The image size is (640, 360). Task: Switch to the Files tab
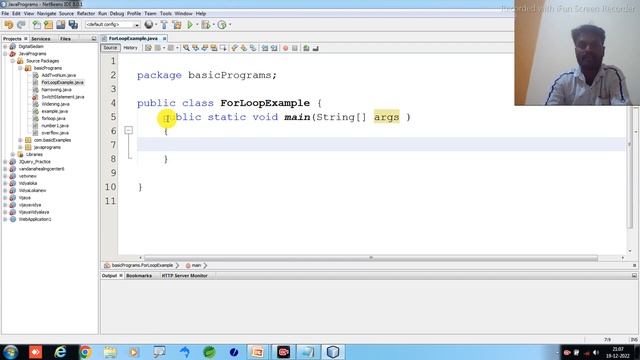click(x=65, y=39)
